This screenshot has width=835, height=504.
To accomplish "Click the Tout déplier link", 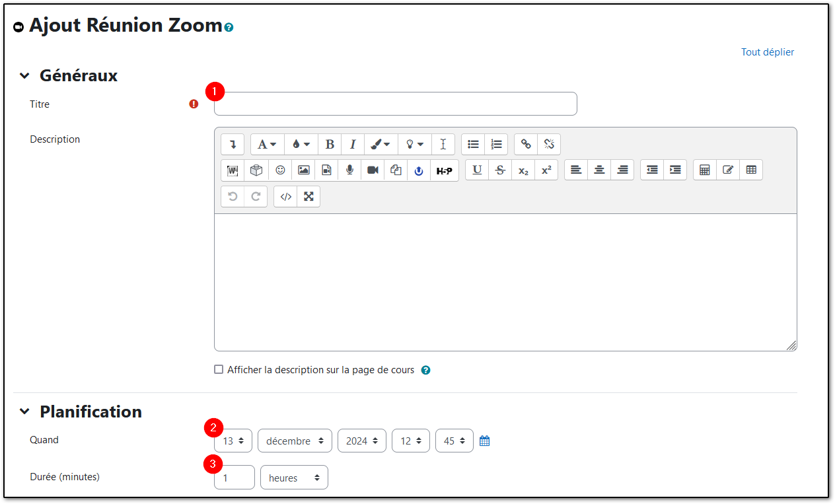I will [x=767, y=52].
